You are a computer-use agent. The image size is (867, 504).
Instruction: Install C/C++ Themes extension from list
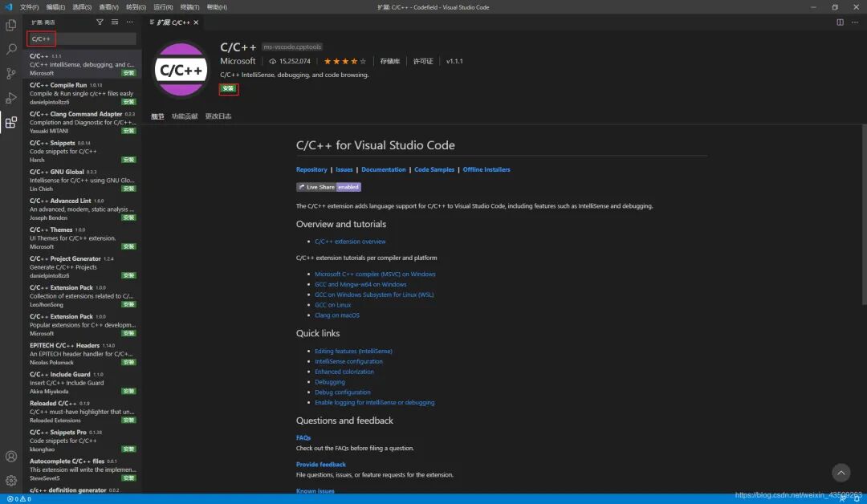click(x=128, y=247)
